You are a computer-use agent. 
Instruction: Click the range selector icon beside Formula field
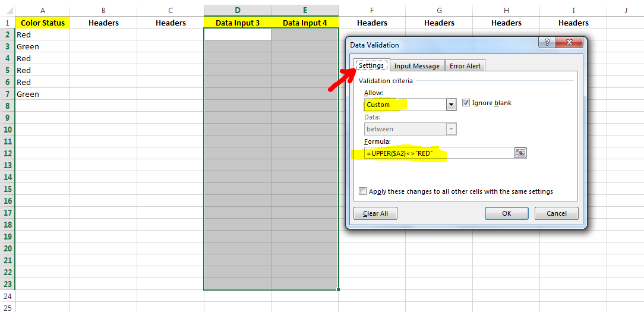[x=520, y=153]
